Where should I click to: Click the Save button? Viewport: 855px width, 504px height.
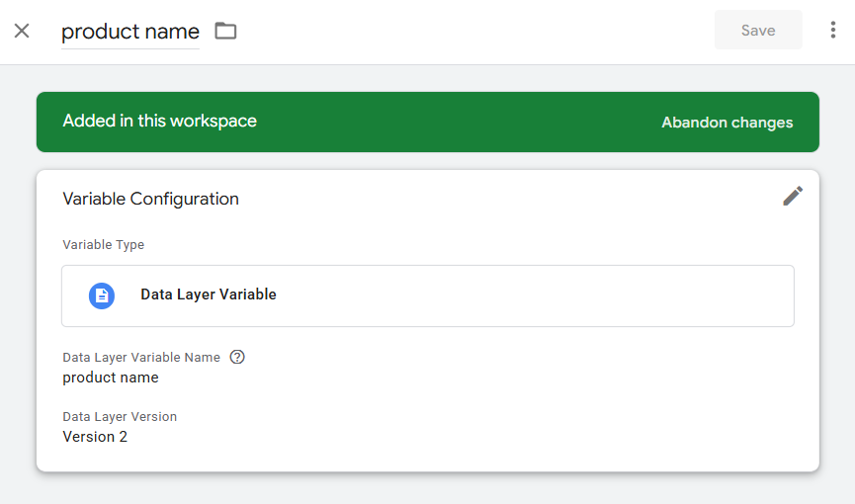(758, 30)
